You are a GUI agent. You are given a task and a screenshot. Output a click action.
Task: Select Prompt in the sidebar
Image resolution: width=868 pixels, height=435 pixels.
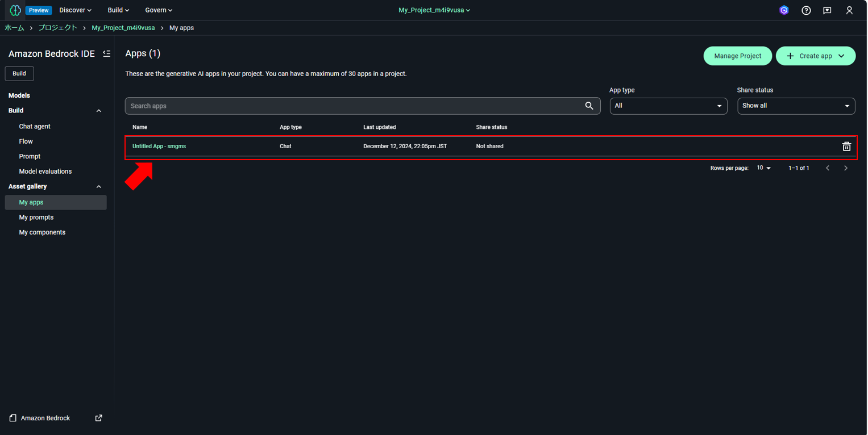[30, 156]
